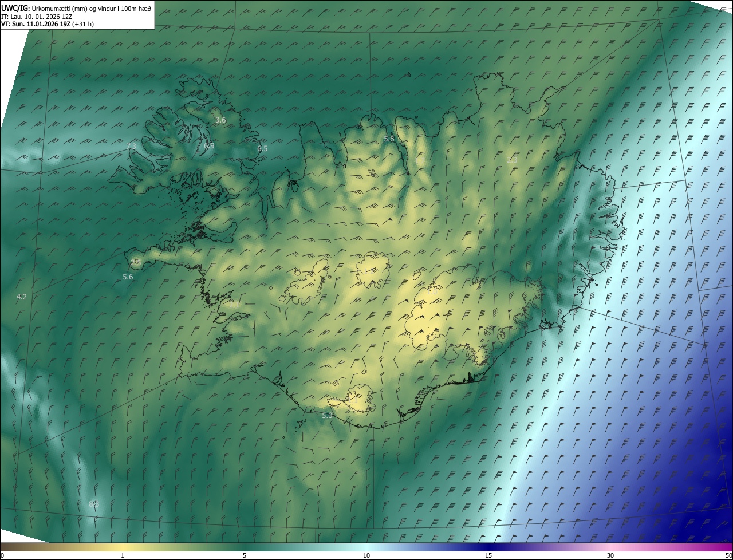Select the 4.2 value label
The height and width of the screenshot is (560, 733).
tap(22, 297)
